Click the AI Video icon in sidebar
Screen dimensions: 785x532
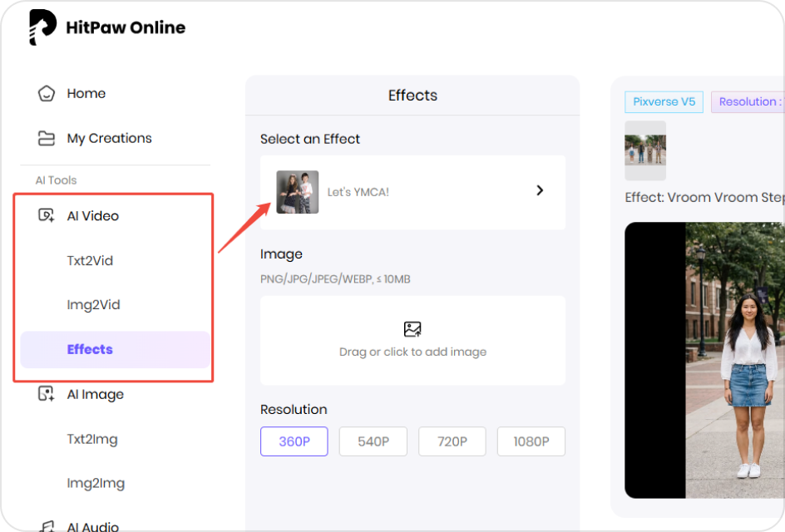(47, 215)
